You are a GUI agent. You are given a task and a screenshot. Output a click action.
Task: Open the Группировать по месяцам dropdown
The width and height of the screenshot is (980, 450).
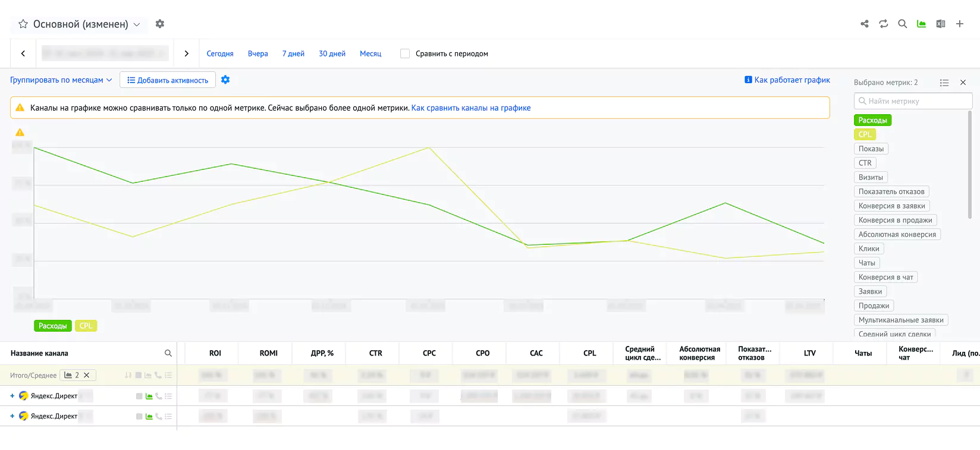click(x=61, y=80)
